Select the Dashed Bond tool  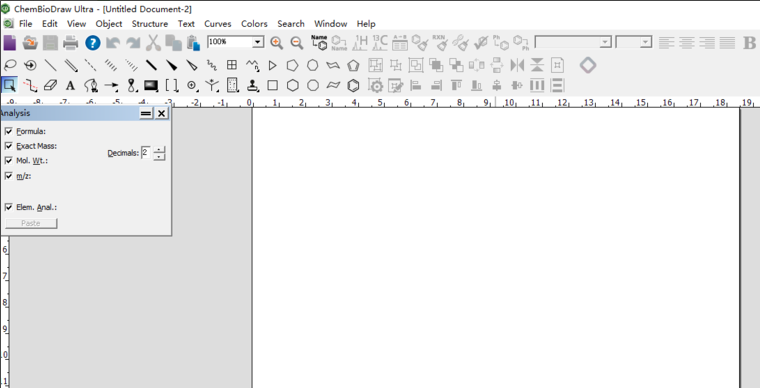point(90,65)
